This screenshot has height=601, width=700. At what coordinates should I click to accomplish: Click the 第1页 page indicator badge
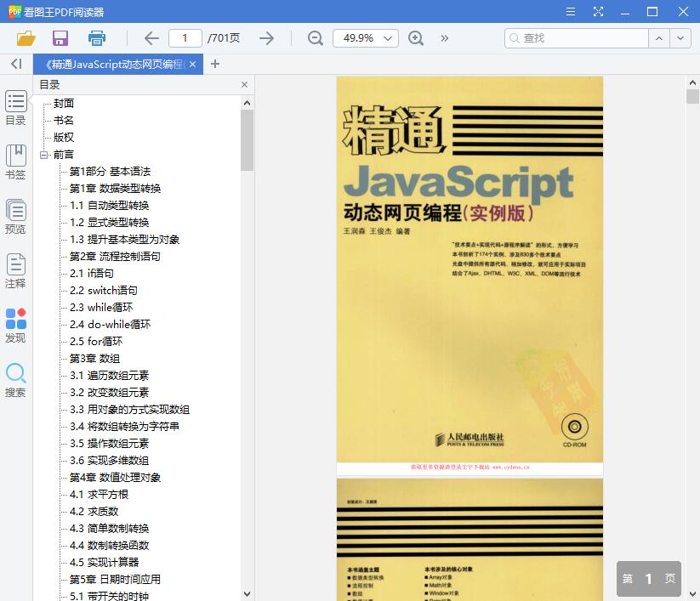point(649,579)
